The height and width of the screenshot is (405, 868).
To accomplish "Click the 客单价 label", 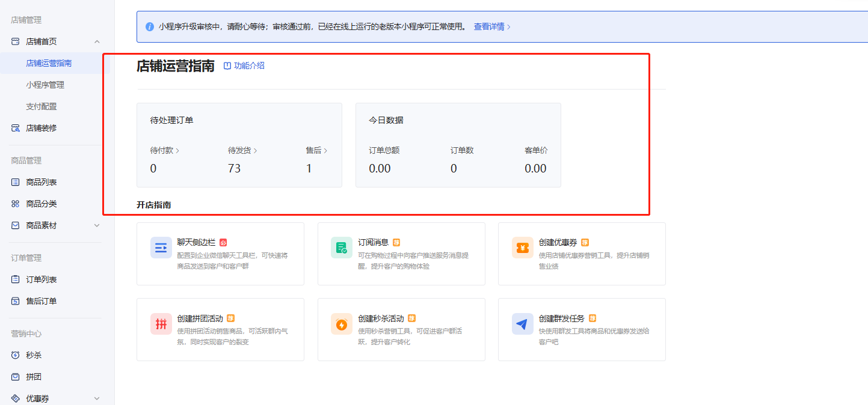I will [536, 151].
